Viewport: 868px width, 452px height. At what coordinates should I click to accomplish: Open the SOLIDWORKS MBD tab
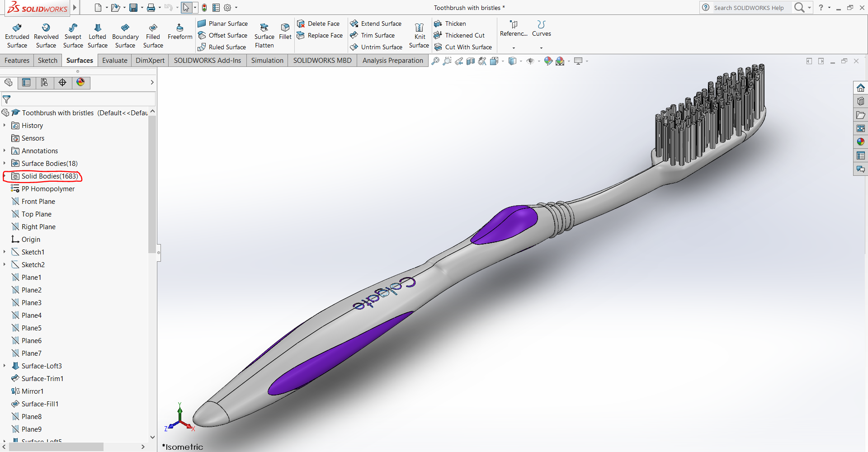pyautogui.click(x=322, y=61)
